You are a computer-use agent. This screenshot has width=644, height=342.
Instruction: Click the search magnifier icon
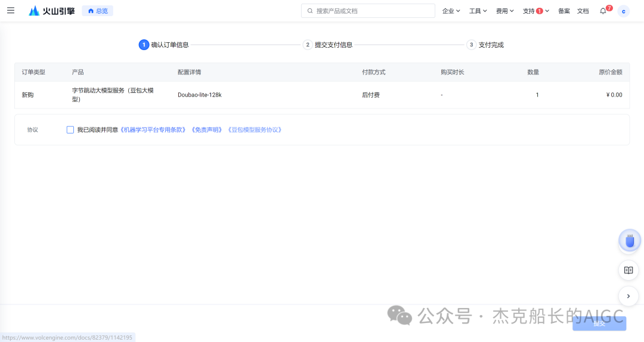310,11
